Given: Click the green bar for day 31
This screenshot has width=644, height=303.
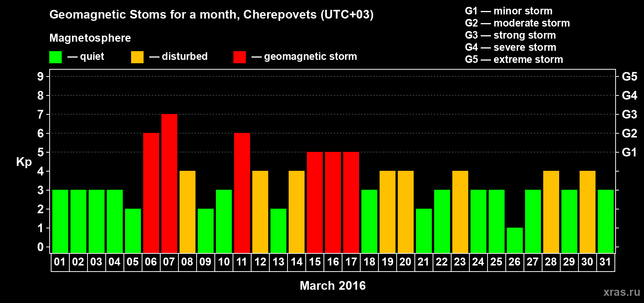Looking at the screenshot, I should click(606, 222).
